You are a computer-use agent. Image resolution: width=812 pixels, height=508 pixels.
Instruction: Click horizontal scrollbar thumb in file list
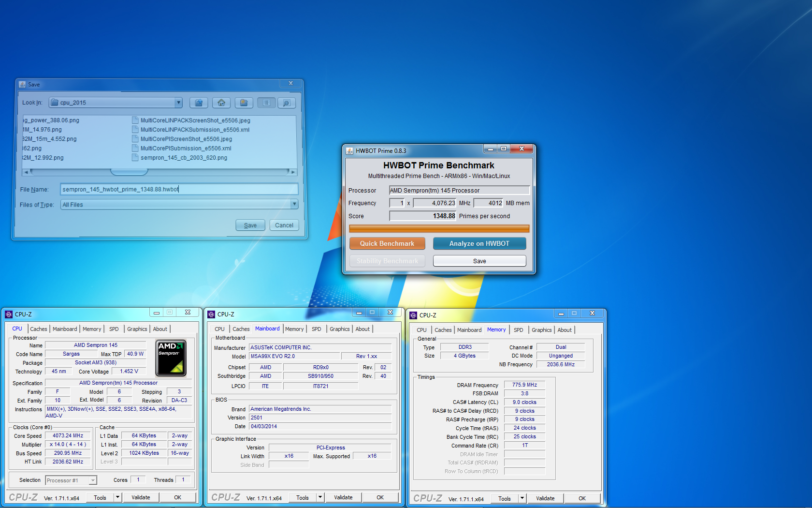129,172
